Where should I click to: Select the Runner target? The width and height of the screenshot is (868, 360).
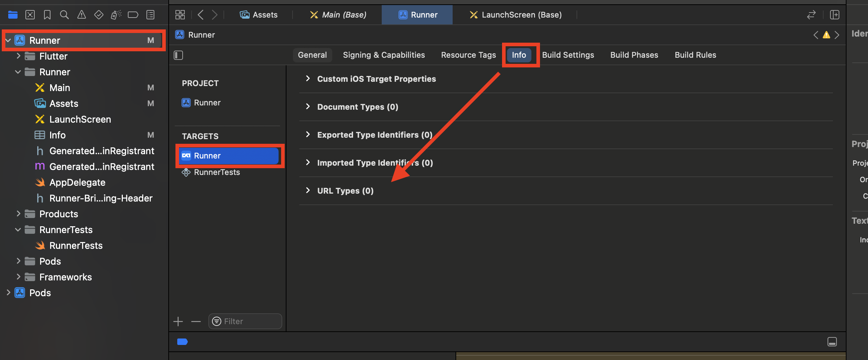[x=229, y=156]
